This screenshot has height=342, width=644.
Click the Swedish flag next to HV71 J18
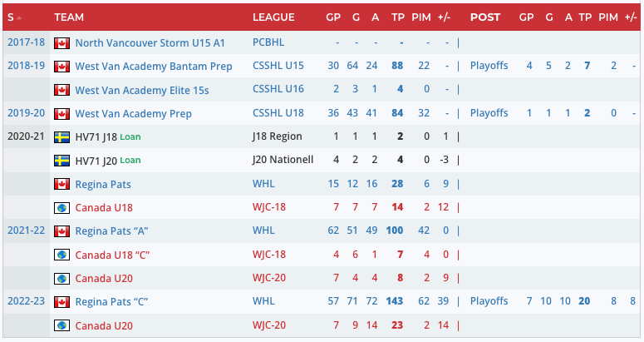click(x=61, y=136)
